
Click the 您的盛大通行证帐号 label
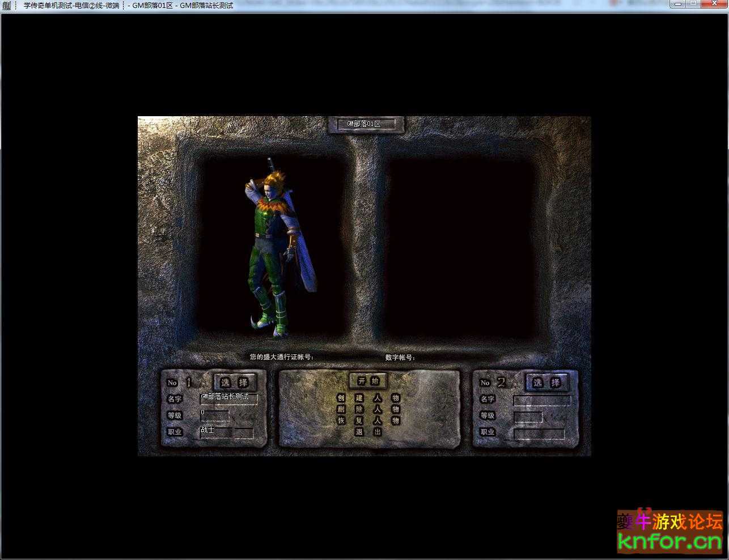point(282,357)
